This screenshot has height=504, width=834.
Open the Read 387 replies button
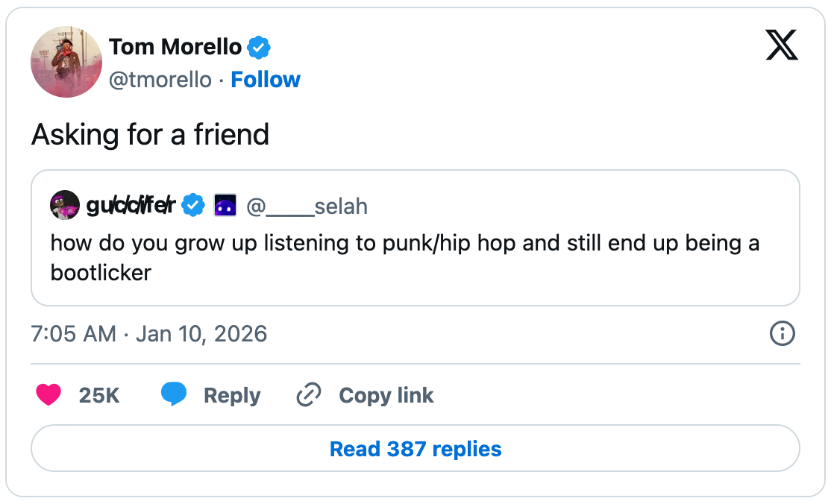416,449
